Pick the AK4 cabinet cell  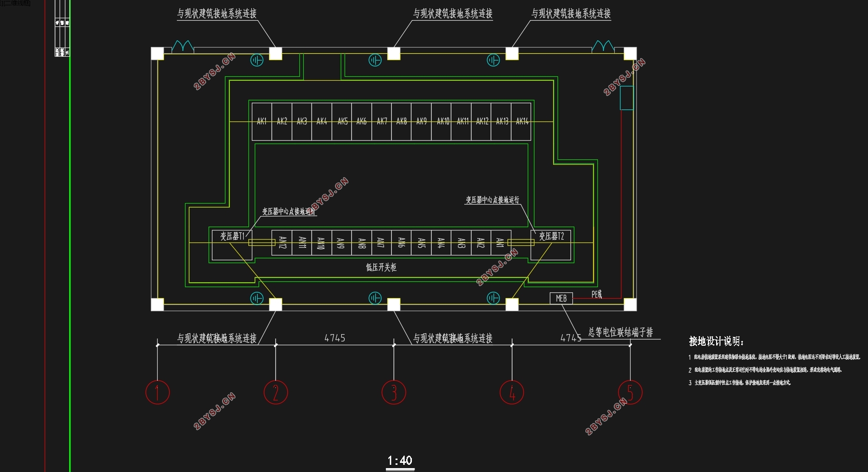point(322,121)
